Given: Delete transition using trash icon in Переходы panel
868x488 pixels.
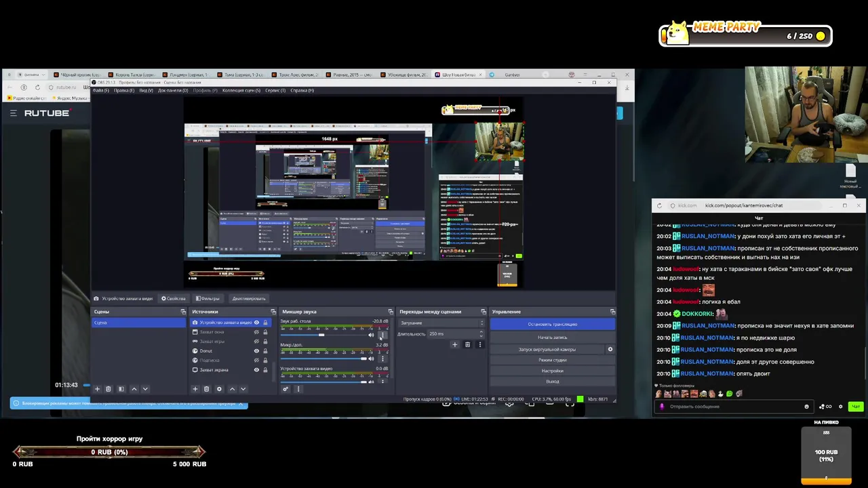Looking at the screenshot, I should point(467,344).
